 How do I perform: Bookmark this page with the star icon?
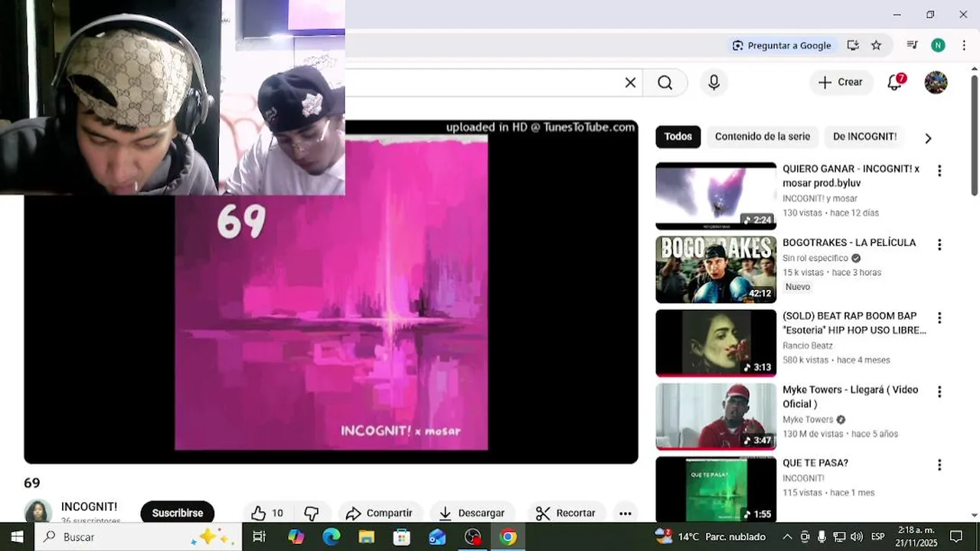click(876, 45)
